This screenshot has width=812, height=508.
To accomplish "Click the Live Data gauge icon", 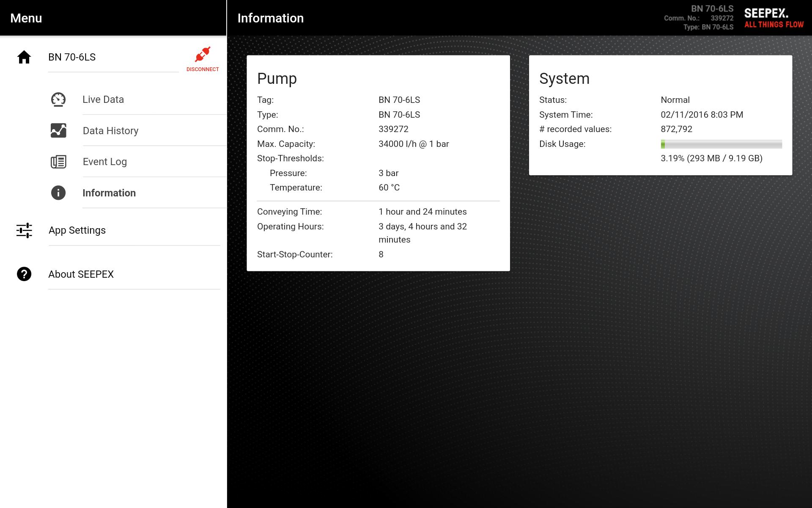I will tap(58, 99).
